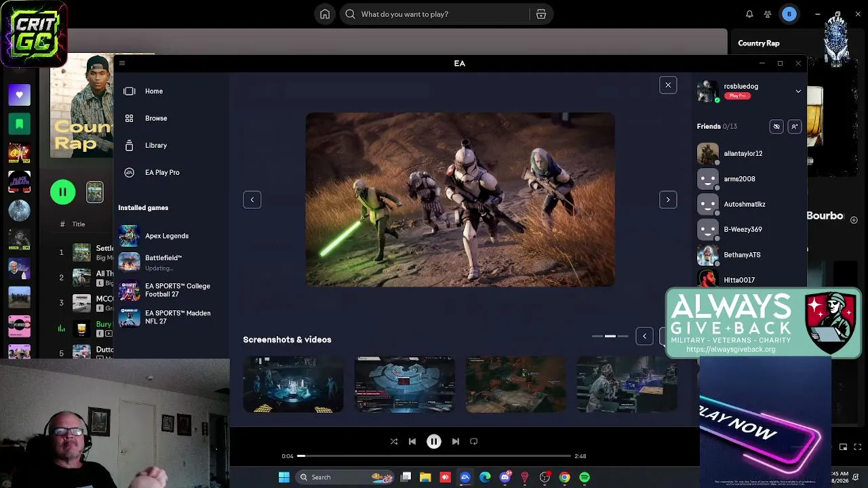Pause the Country Rap playlist with the green button
Viewport: 868px width, 488px height.
[x=62, y=192]
